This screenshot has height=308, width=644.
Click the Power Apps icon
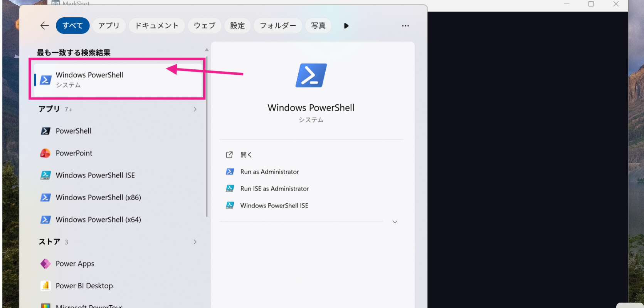coord(45,264)
